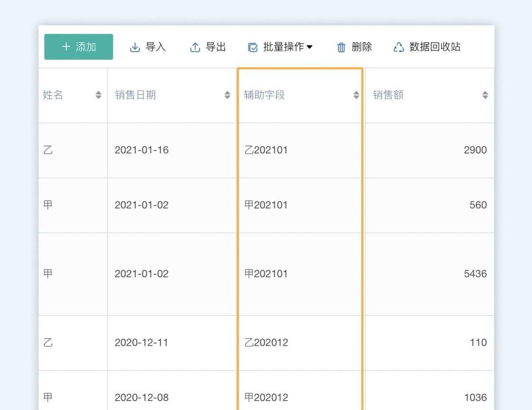Select the sales value 2900
The image size is (532, 410).
pyautogui.click(x=475, y=150)
